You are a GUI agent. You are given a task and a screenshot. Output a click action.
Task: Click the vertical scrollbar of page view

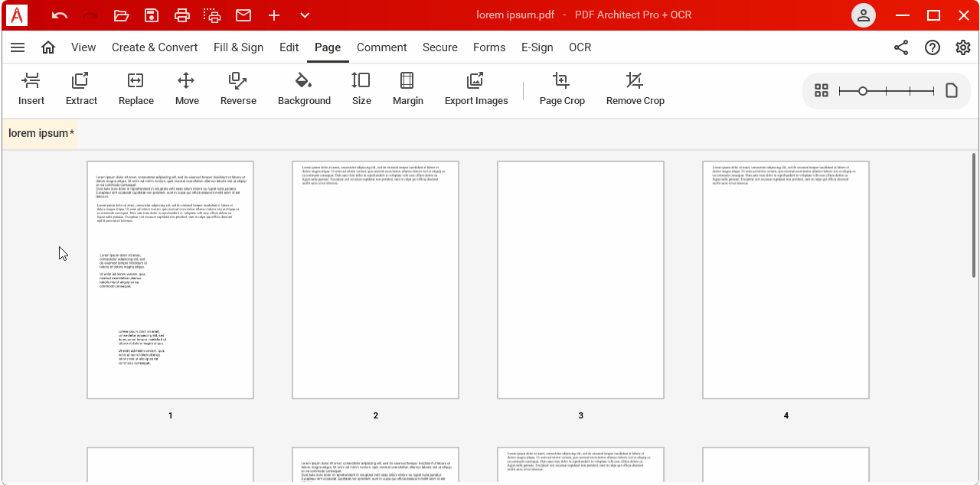pyautogui.click(x=974, y=216)
